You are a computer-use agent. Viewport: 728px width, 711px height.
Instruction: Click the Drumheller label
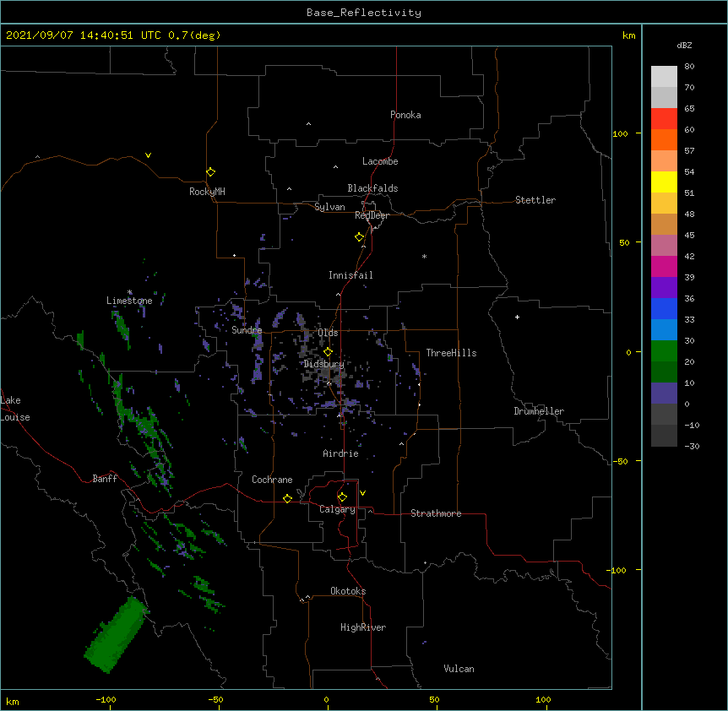tap(539, 411)
